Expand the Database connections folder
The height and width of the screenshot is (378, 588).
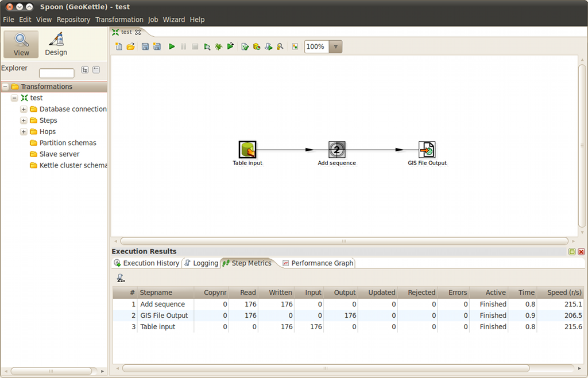[x=24, y=109]
